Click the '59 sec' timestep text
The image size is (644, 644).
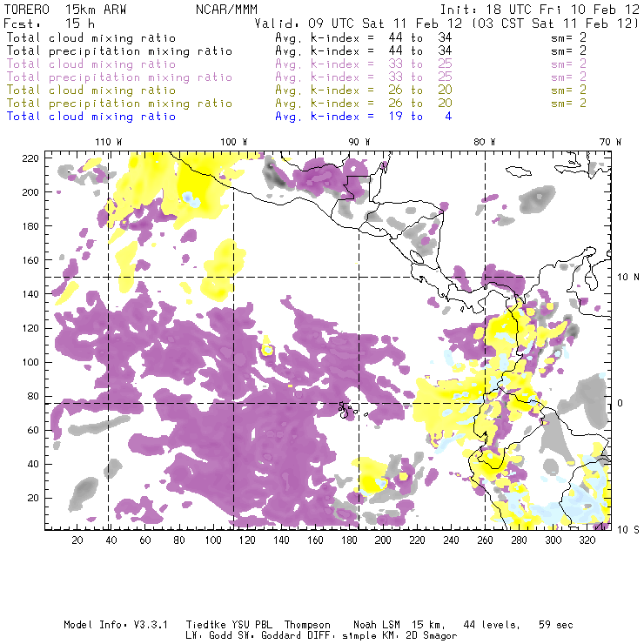click(556, 625)
